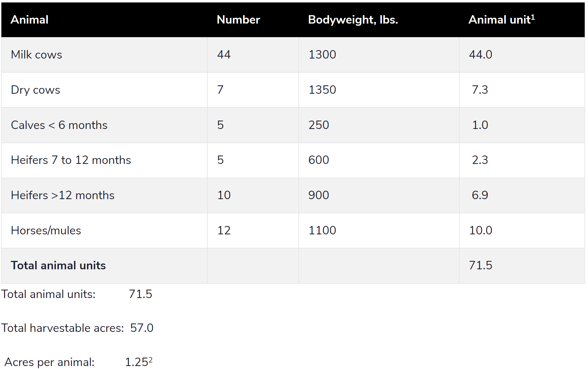
Task: Select the table total value 71.5
Action: 480,266
